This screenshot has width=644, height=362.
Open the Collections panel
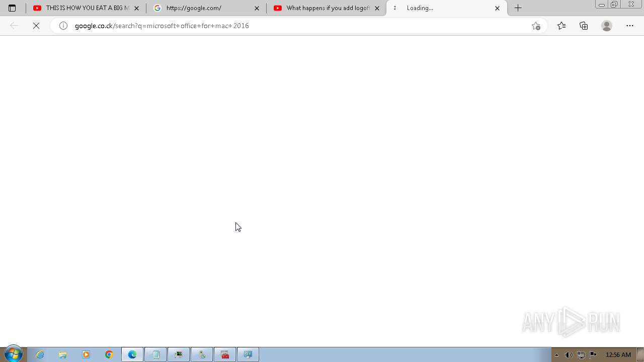point(584,26)
